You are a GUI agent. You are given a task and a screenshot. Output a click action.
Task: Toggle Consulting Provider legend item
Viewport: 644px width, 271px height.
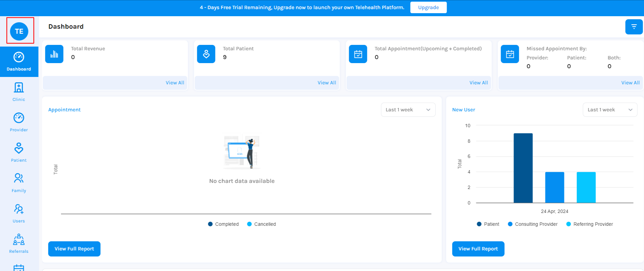(533, 224)
